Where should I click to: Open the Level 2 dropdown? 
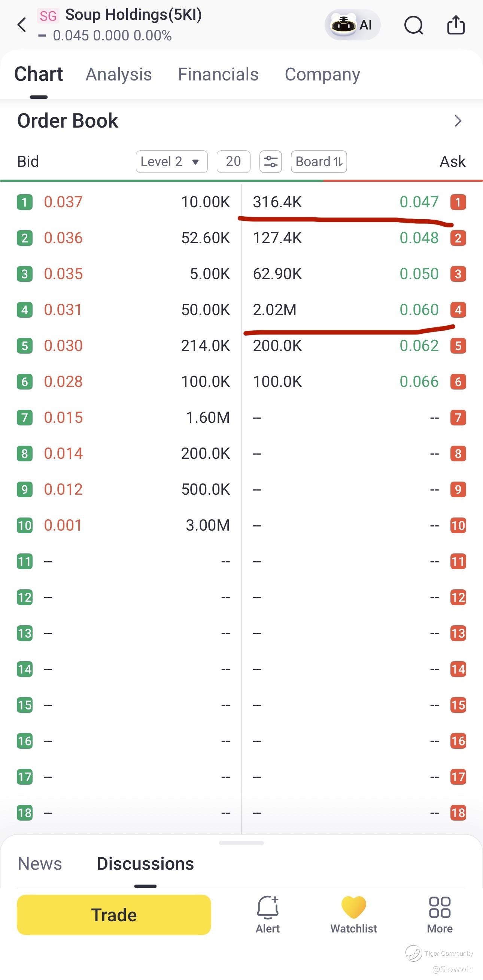coord(171,162)
